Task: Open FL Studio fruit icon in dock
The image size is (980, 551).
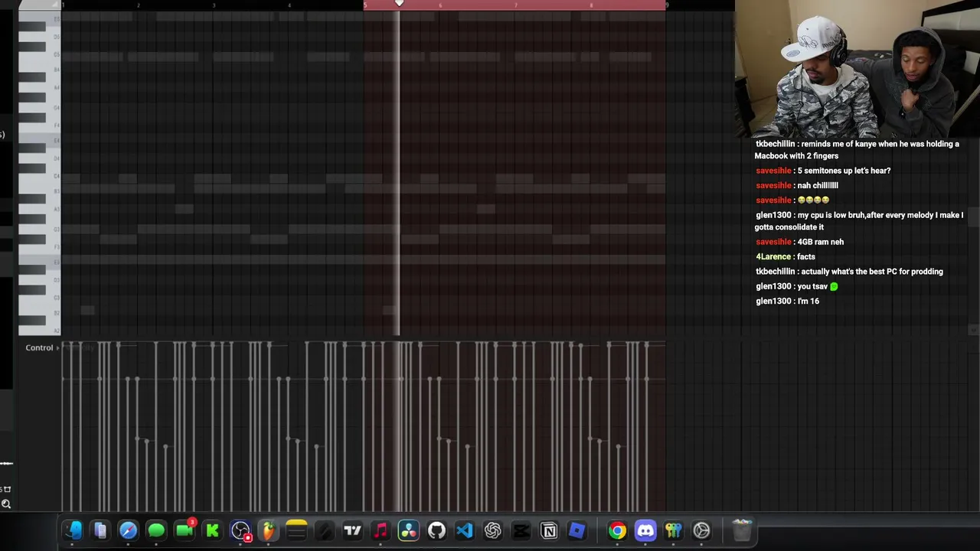Action: pyautogui.click(x=268, y=530)
